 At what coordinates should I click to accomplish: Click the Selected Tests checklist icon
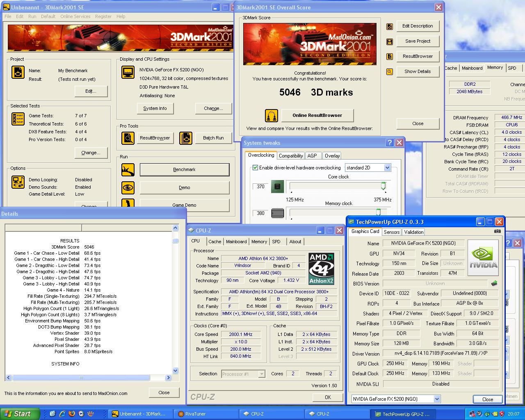[18, 119]
